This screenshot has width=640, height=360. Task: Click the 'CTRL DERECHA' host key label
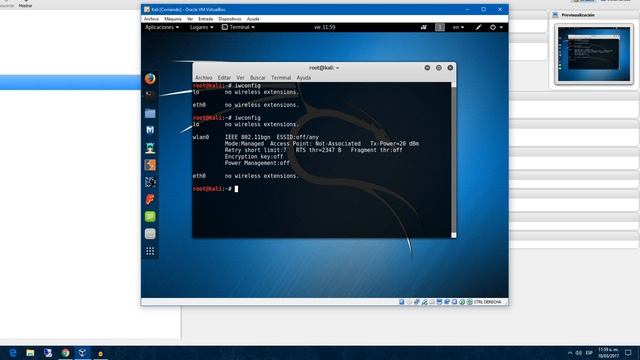[x=487, y=302]
